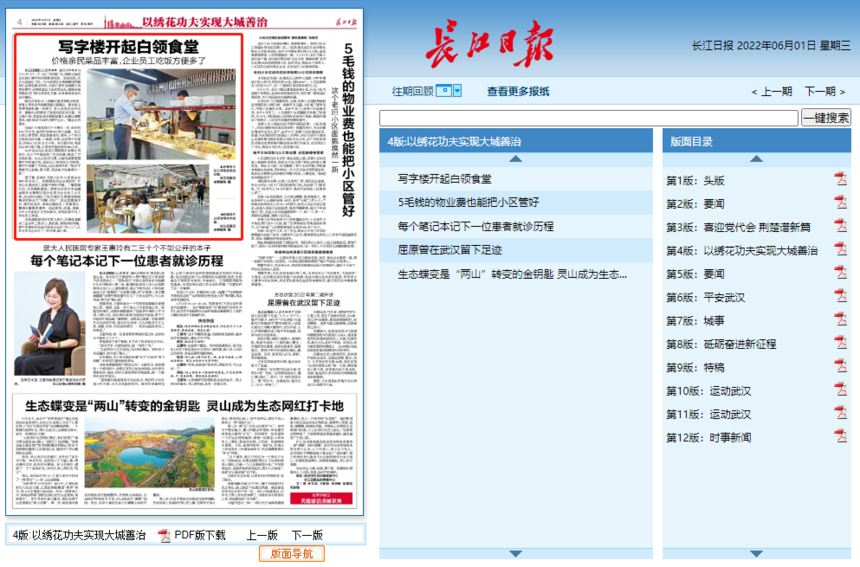Open 第8版：砥砺奋进新征程 page
Screen dimensions: 860x567
[x=721, y=344]
